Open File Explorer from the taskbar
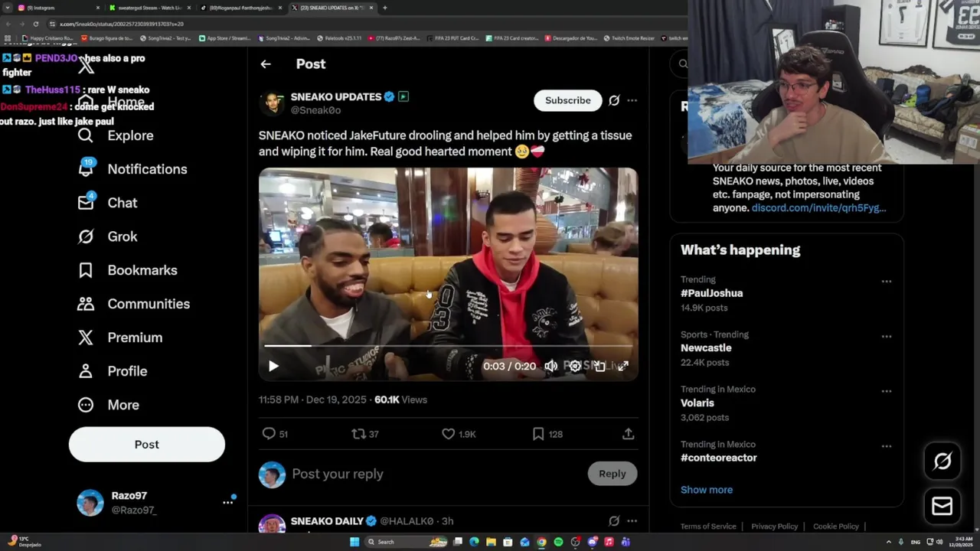The height and width of the screenshot is (551, 980). pos(491,542)
